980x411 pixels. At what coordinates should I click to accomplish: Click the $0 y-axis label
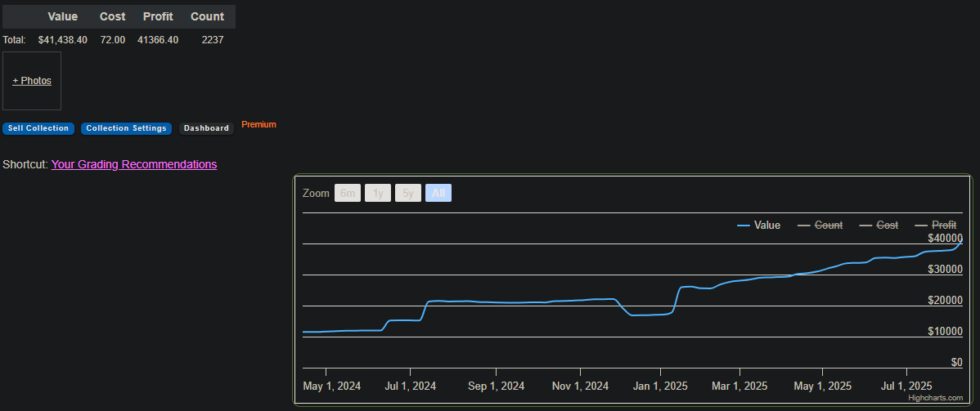(957, 362)
